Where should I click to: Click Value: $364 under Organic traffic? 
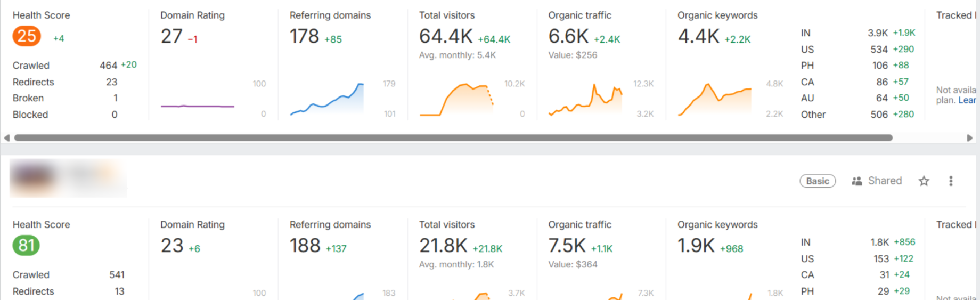click(x=573, y=264)
